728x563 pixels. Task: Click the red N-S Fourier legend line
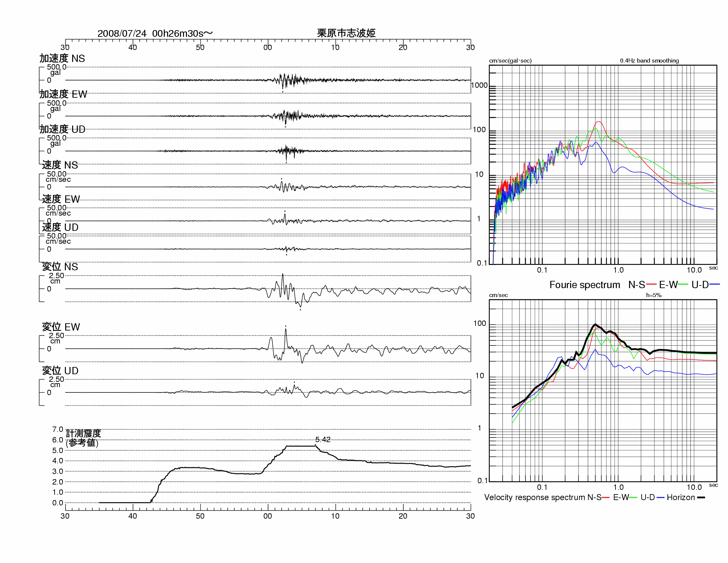651,284
